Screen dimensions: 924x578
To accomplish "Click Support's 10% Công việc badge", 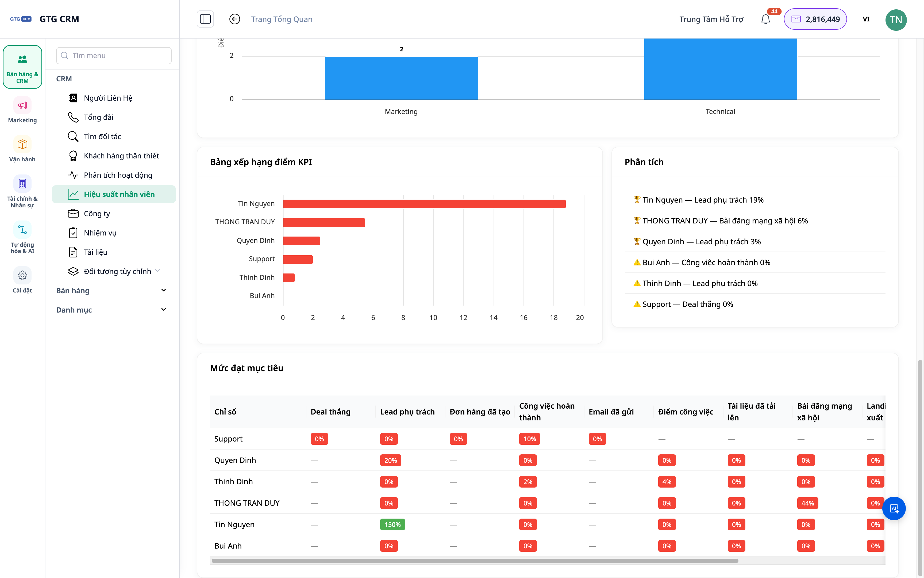I will pos(529,439).
